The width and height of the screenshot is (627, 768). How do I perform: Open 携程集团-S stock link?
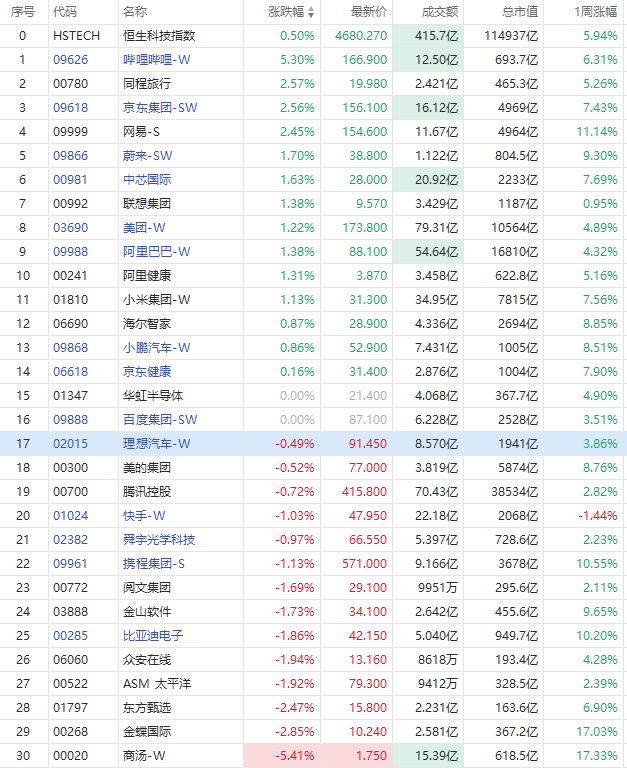click(x=154, y=564)
